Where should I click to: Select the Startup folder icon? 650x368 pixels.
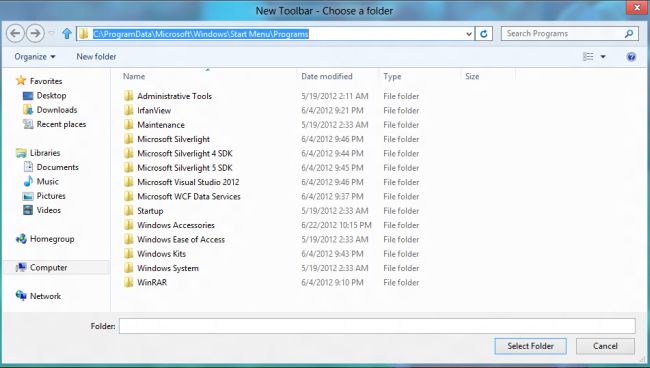tap(129, 211)
